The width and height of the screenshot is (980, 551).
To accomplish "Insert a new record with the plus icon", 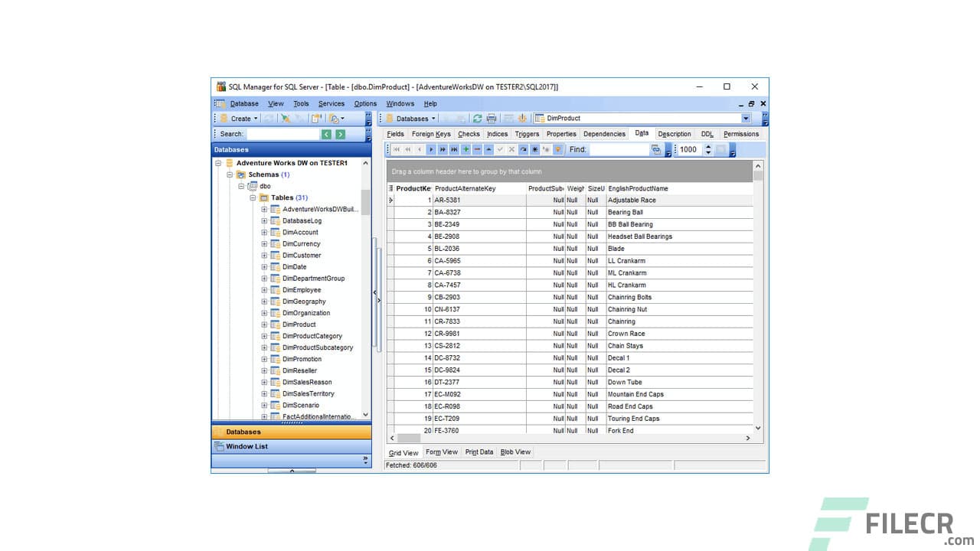I will [x=466, y=149].
